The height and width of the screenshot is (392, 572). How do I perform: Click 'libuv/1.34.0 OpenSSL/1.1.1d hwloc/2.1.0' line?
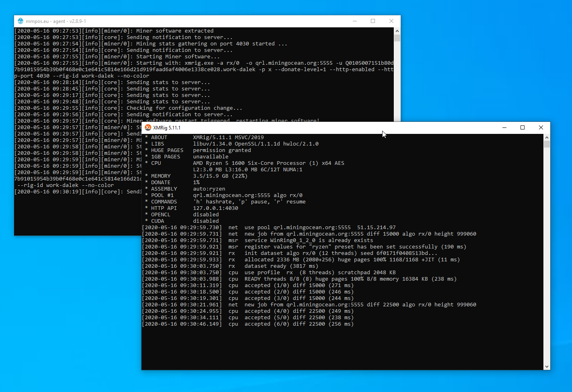pyautogui.click(x=255, y=144)
